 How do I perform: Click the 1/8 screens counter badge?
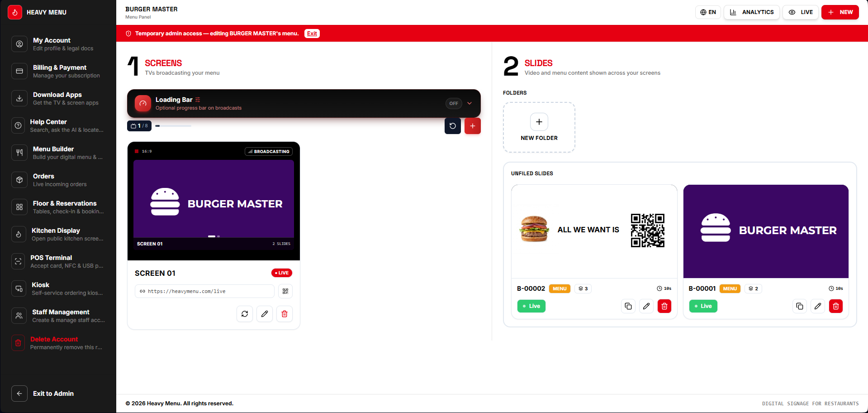click(x=139, y=126)
